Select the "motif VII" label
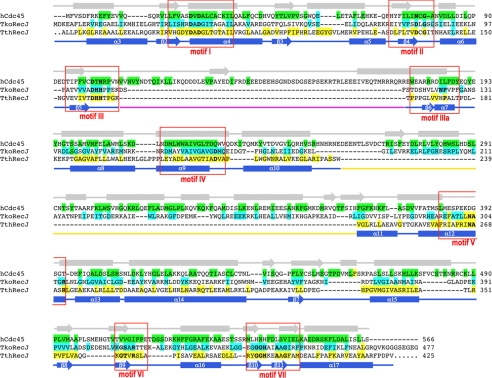This screenshot has height=378, width=492. tap(273, 375)
